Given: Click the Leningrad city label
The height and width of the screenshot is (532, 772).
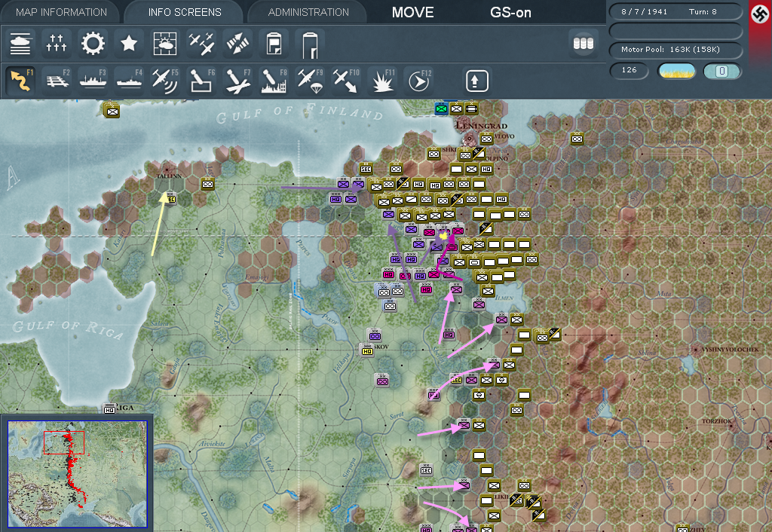Looking at the screenshot, I should [x=481, y=126].
